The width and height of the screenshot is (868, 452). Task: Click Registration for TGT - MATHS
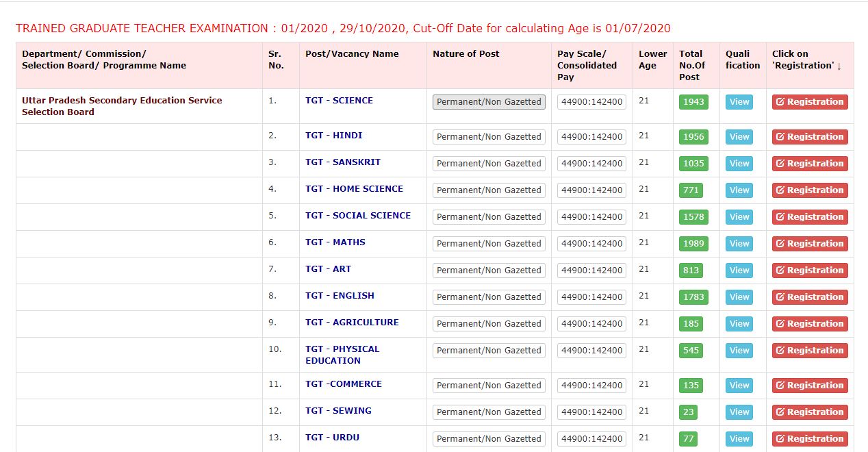coord(810,244)
